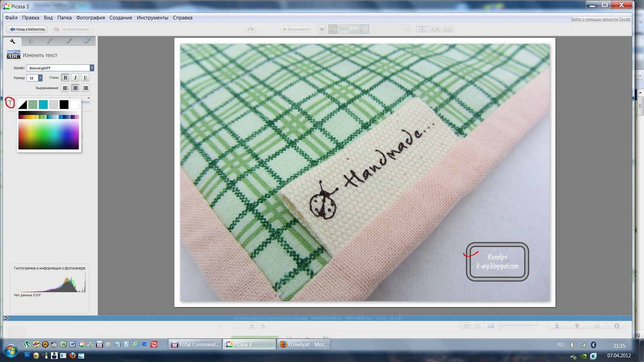Pick the black-white diagonal swatch
Image resolution: width=644 pixels, height=362 pixels.
(22, 104)
